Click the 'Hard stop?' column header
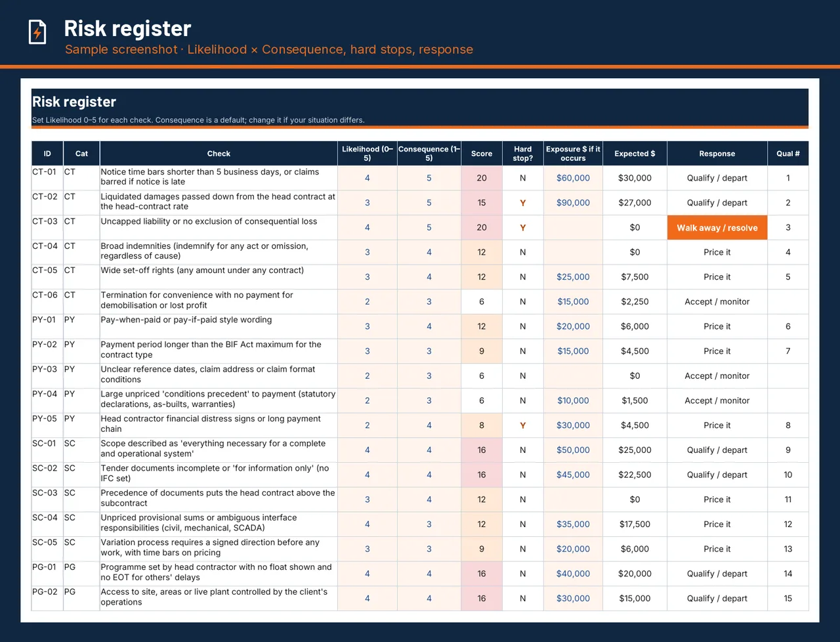 pyautogui.click(x=523, y=154)
